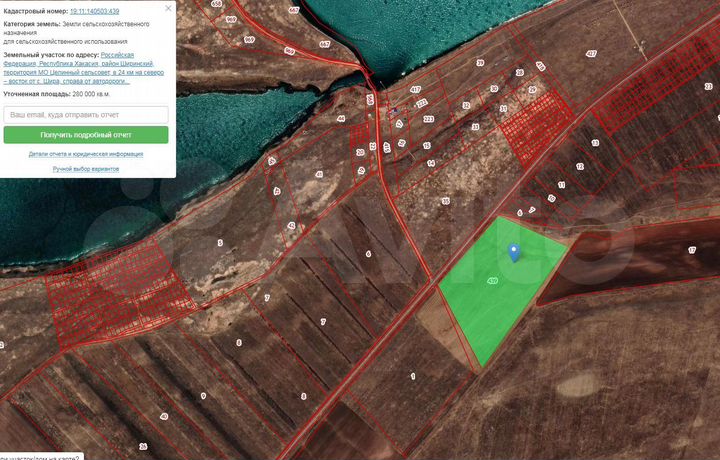Viewport: 720px width, 460px height.
Task: Focus the email input for the report
Action: tap(86, 115)
